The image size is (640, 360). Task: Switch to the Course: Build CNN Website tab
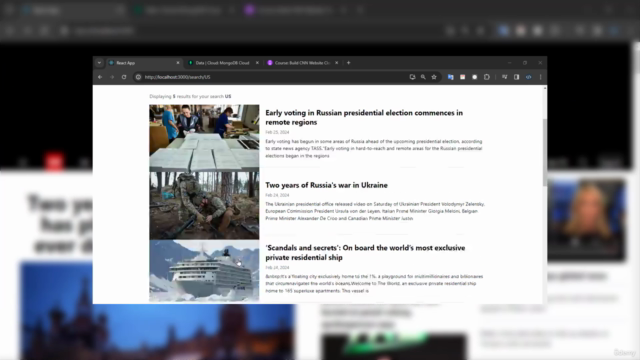302,63
